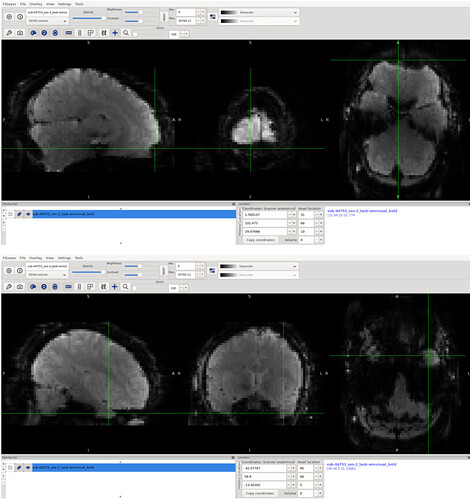Open overlay display settings gear in bottom window
The width and height of the screenshot is (470, 500).
(x=9, y=271)
